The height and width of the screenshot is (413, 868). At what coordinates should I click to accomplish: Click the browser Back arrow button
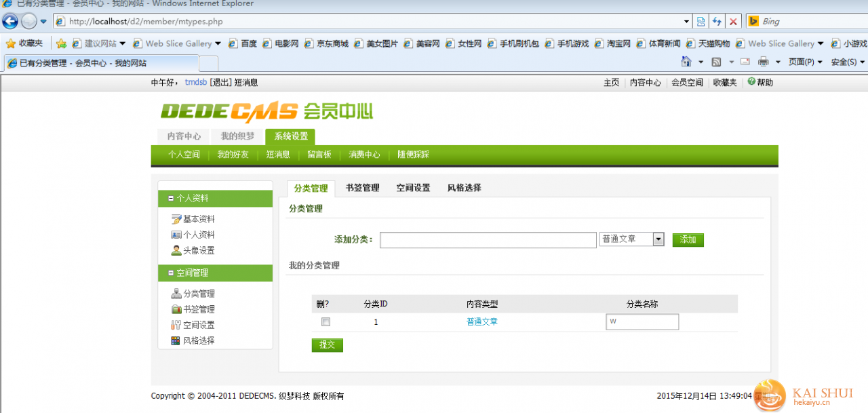[10, 21]
